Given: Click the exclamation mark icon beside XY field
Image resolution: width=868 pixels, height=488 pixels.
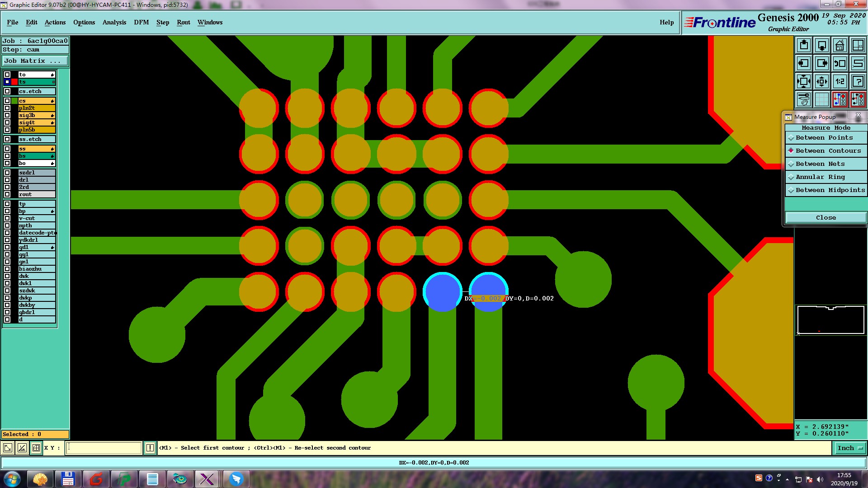Looking at the screenshot, I should [150, 448].
